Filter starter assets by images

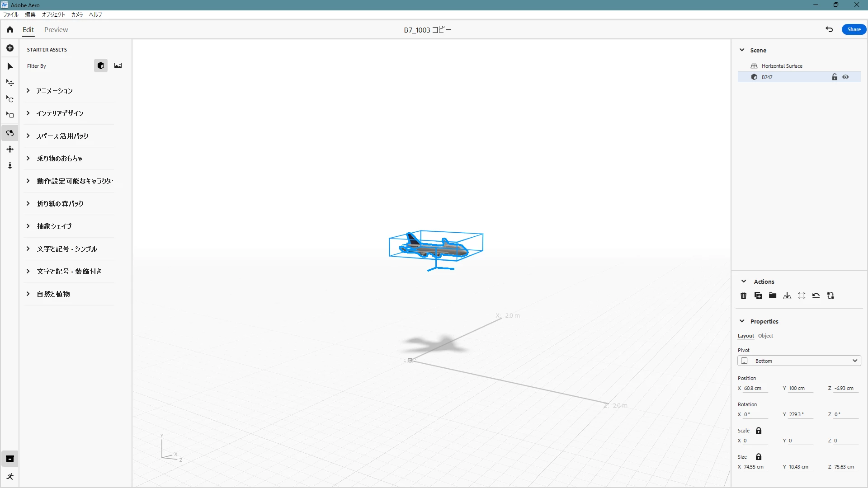point(118,66)
